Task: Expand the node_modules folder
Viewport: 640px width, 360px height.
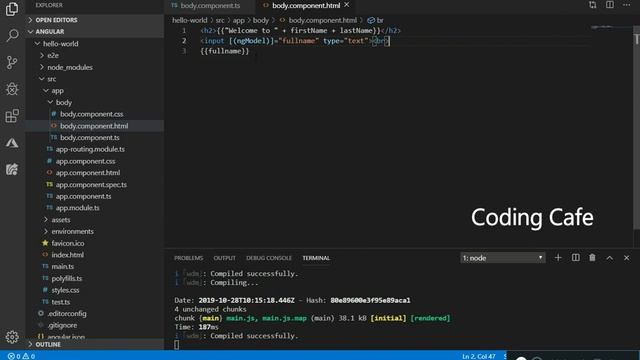Action: pyautogui.click(x=95, y=67)
